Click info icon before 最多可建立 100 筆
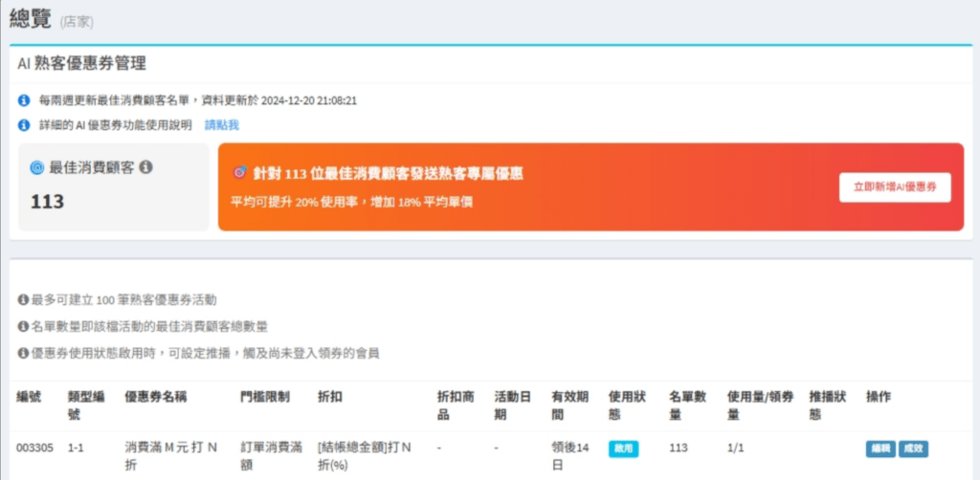 23,300
